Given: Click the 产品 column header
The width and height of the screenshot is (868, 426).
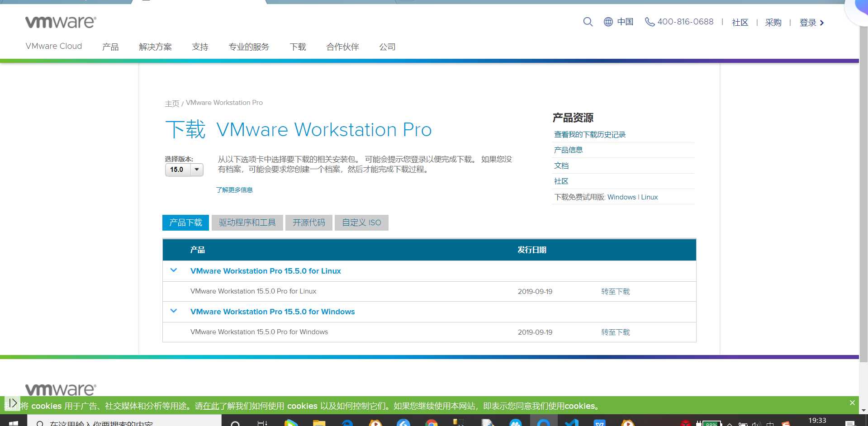Looking at the screenshot, I should pos(197,250).
